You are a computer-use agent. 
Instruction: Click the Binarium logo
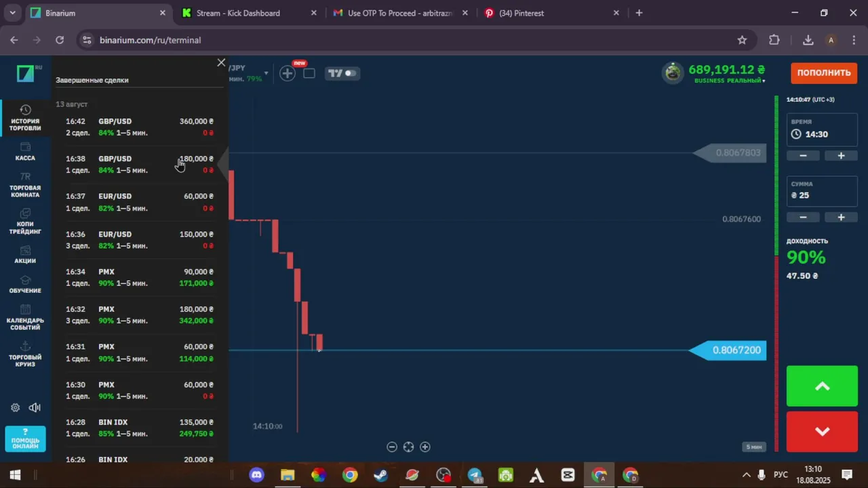26,73
